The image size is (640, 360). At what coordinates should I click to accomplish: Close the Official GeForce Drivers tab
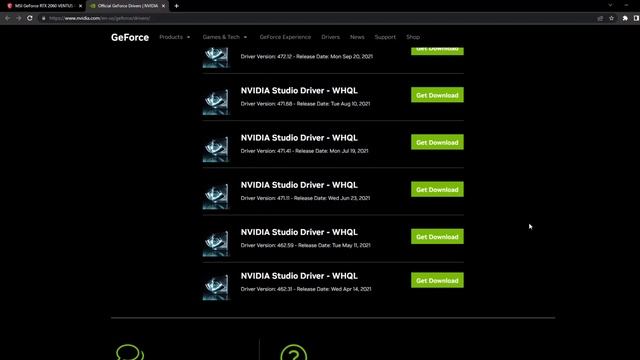[163, 6]
